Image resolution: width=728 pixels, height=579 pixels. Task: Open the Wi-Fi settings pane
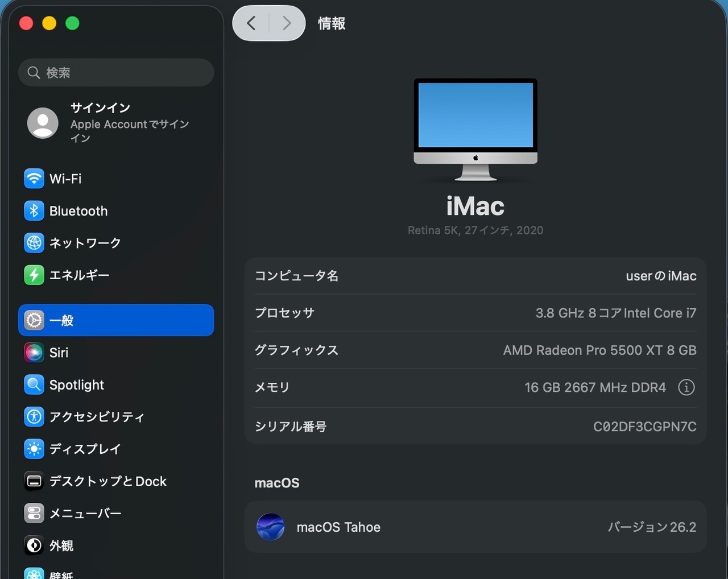coord(116,179)
